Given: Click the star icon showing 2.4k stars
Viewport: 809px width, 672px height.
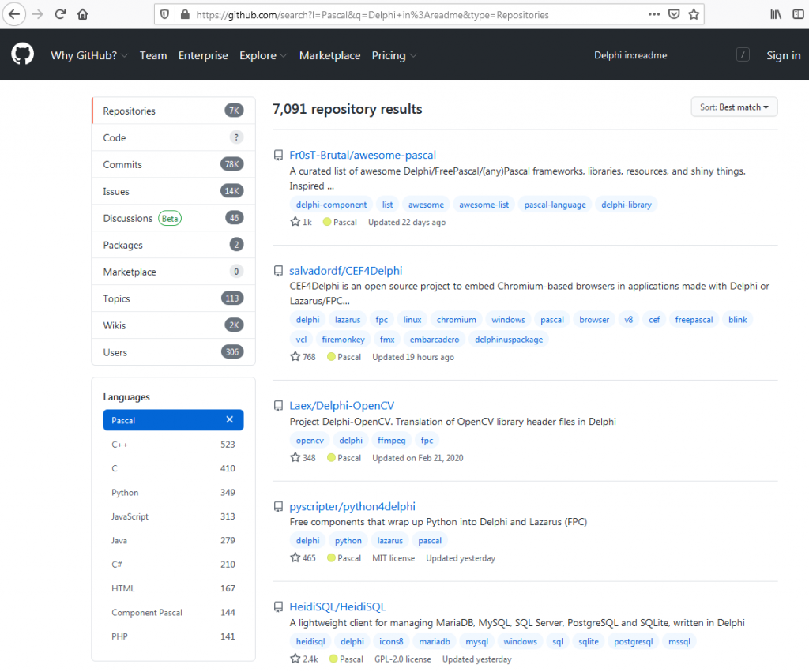Looking at the screenshot, I should click(295, 659).
